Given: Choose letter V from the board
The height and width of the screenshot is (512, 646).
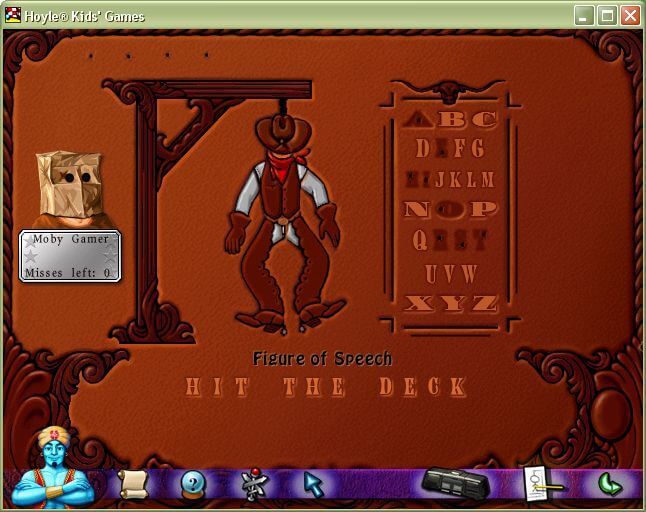Looking at the screenshot, I should (449, 274).
